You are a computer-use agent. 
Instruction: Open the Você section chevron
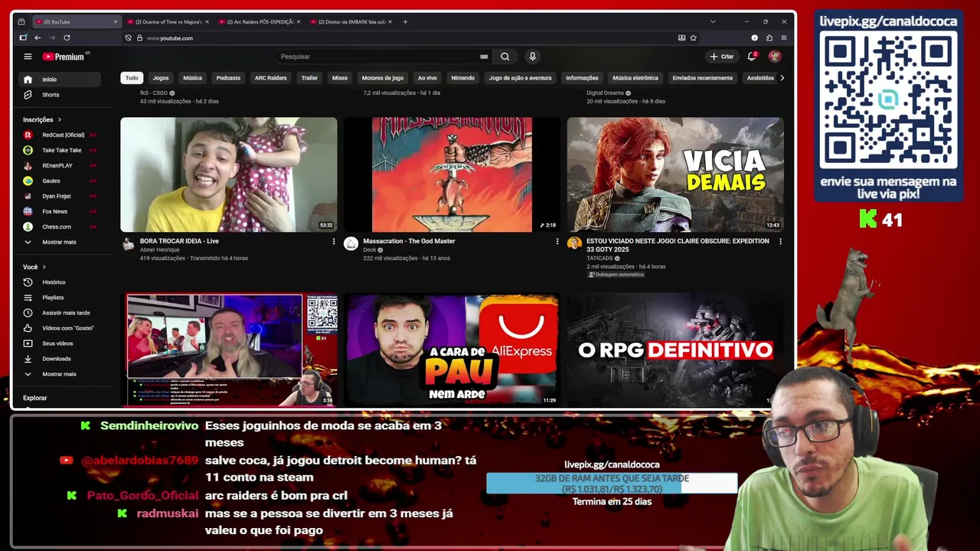click(x=44, y=267)
